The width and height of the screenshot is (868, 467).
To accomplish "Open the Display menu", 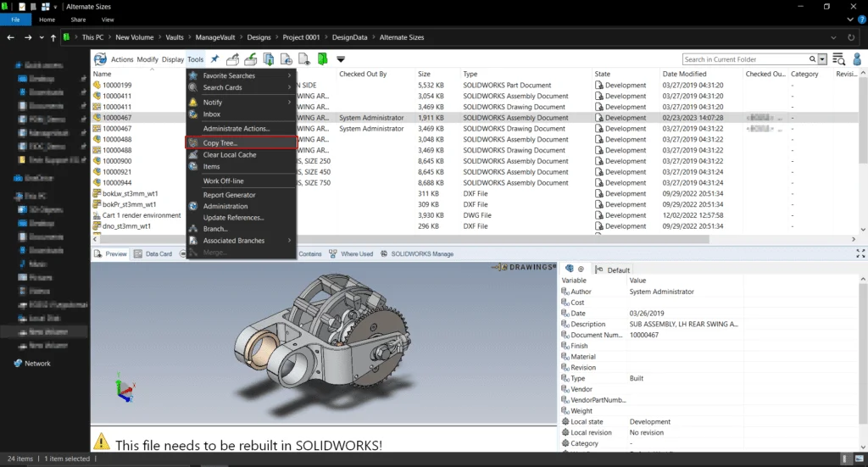I will click(173, 59).
